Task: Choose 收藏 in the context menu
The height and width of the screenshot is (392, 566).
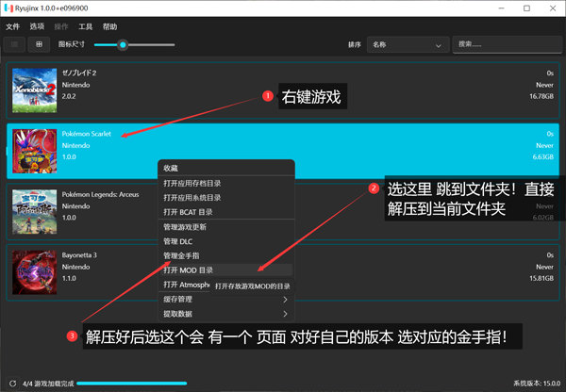Action: 226,168
